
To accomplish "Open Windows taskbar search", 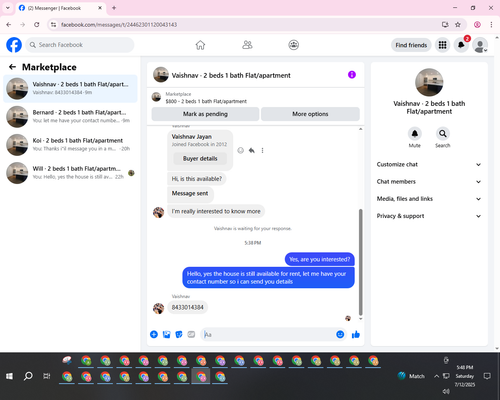I will click(x=28, y=376).
